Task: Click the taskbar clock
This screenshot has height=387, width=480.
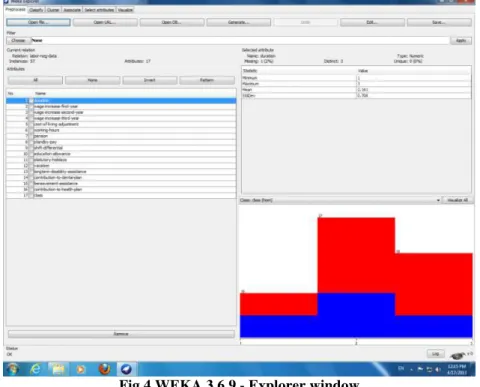Action: click(x=457, y=369)
